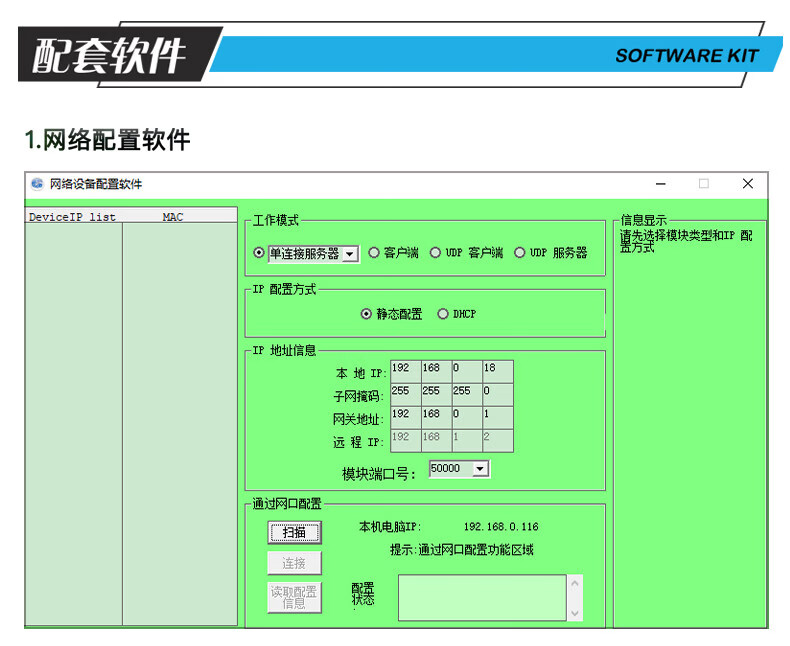Click 网关地址 second octet field 168
The width and height of the screenshot is (790, 646).
pyautogui.click(x=436, y=418)
